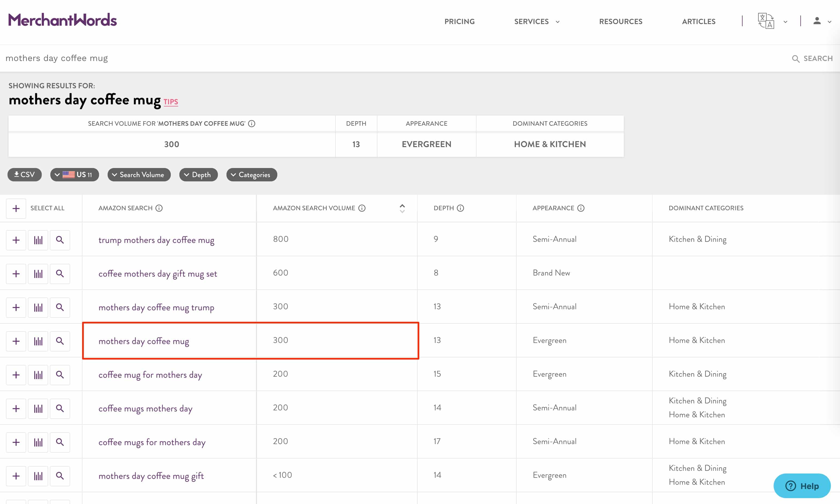The height and width of the screenshot is (504, 840).
Task: Open the Categories filter dropdown
Action: 251,175
